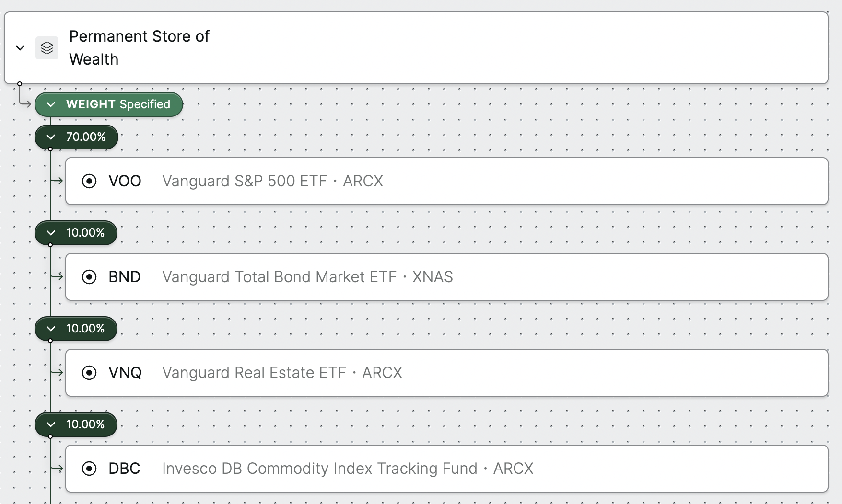Collapse the 10.00% branch above DBC
The width and height of the screenshot is (842, 504).
point(51,424)
